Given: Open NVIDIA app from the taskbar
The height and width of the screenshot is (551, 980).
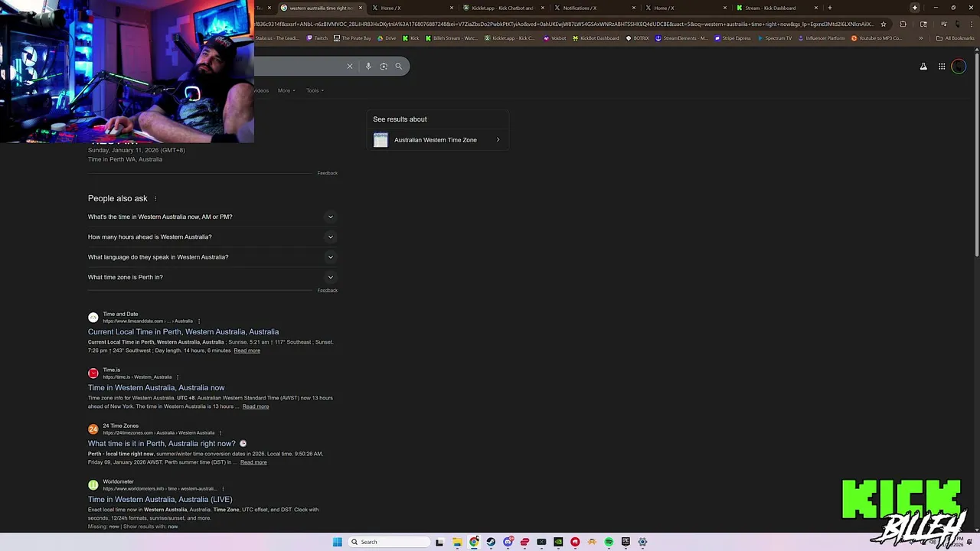Looking at the screenshot, I should (558, 542).
